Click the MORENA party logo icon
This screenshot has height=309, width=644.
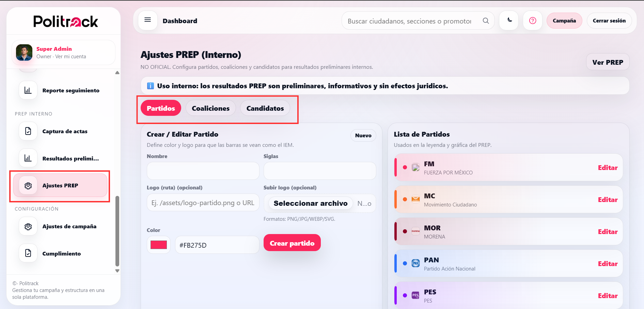point(415,231)
